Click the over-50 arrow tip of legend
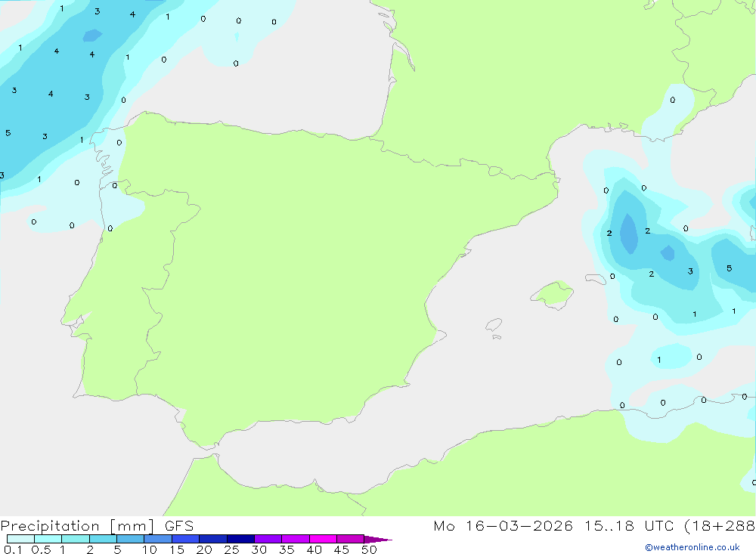Screen dimensions: 756x554 [x=377, y=539]
